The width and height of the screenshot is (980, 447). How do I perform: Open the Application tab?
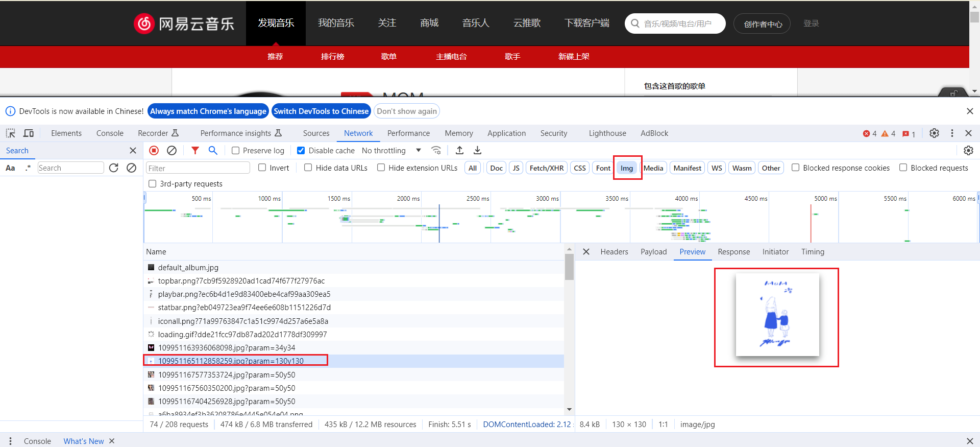tap(506, 133)
